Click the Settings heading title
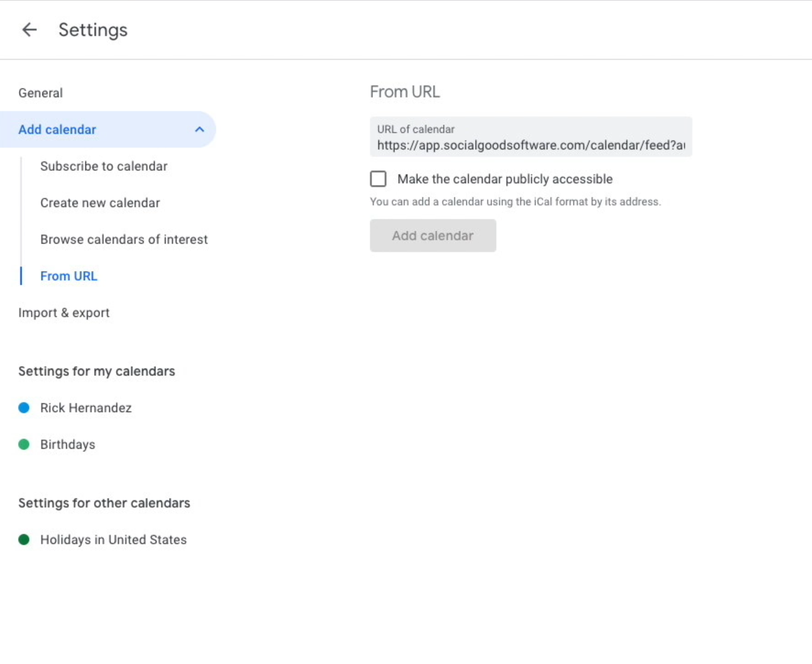 coord(93,29)
